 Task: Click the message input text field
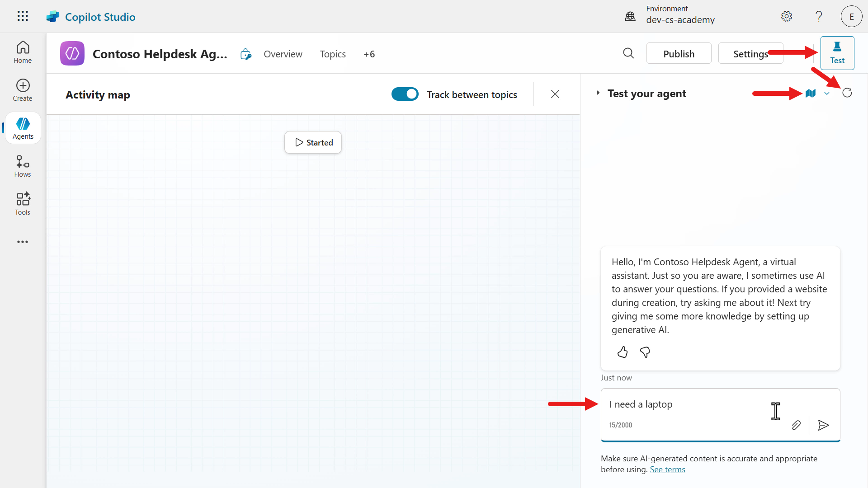(687, 404)
